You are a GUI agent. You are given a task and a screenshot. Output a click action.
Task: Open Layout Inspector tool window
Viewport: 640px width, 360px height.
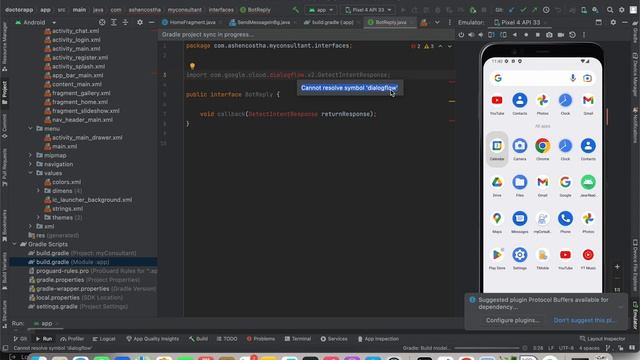coord(602,339)
